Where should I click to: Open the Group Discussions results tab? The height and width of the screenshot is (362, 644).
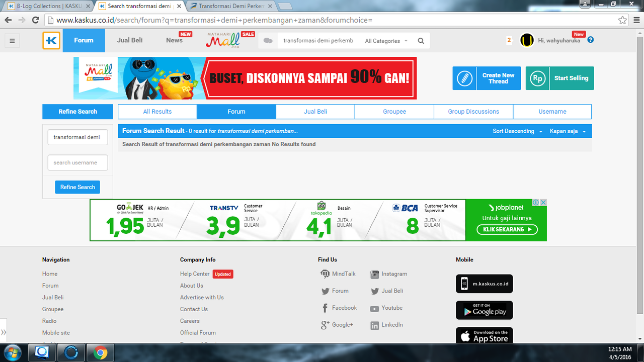click(x=473, y=112)
